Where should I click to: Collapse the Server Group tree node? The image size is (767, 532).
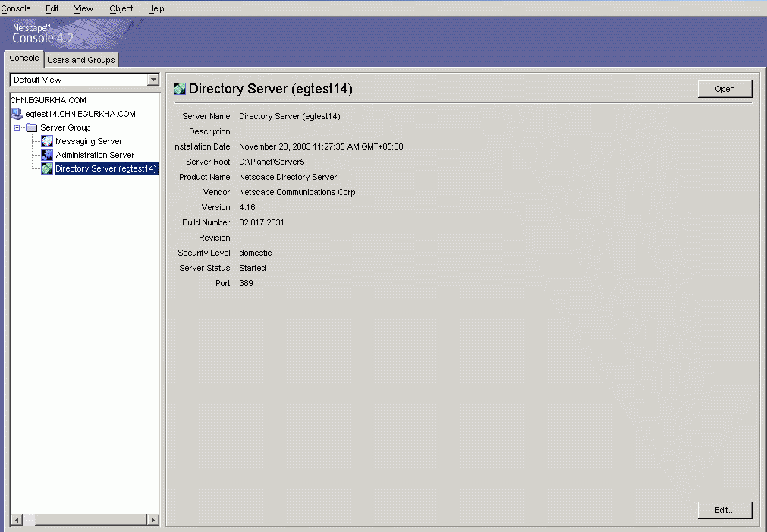tap(17, 127)
